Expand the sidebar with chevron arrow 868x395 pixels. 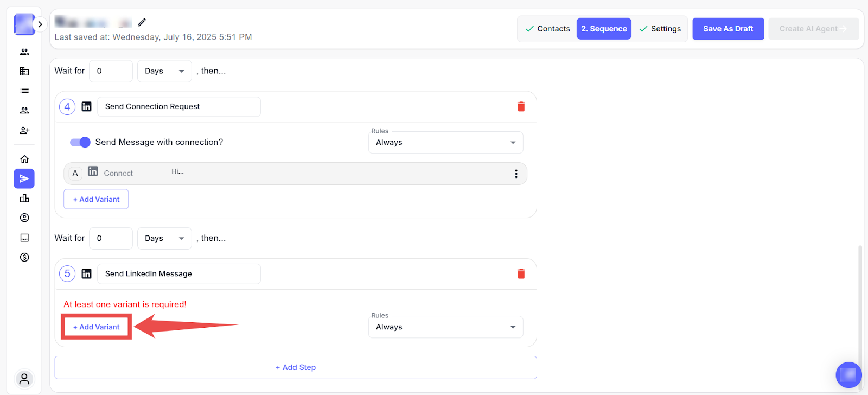pos(40,24)
